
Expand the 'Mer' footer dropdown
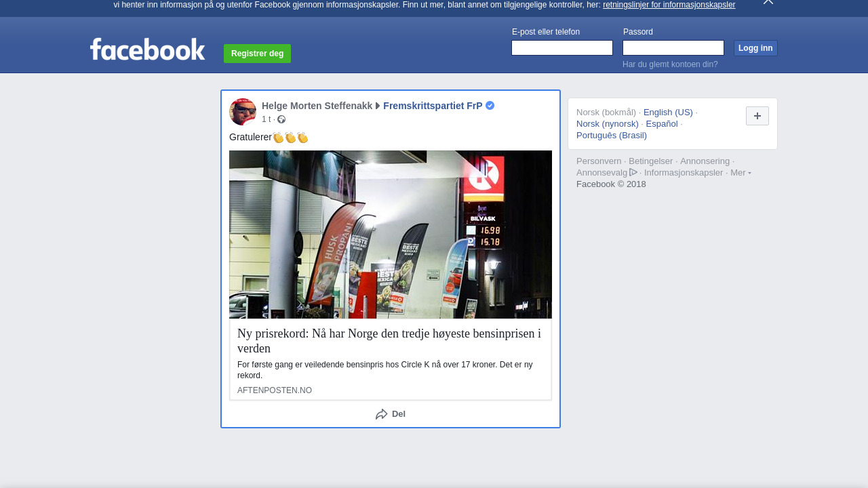[x=741, y=173]
